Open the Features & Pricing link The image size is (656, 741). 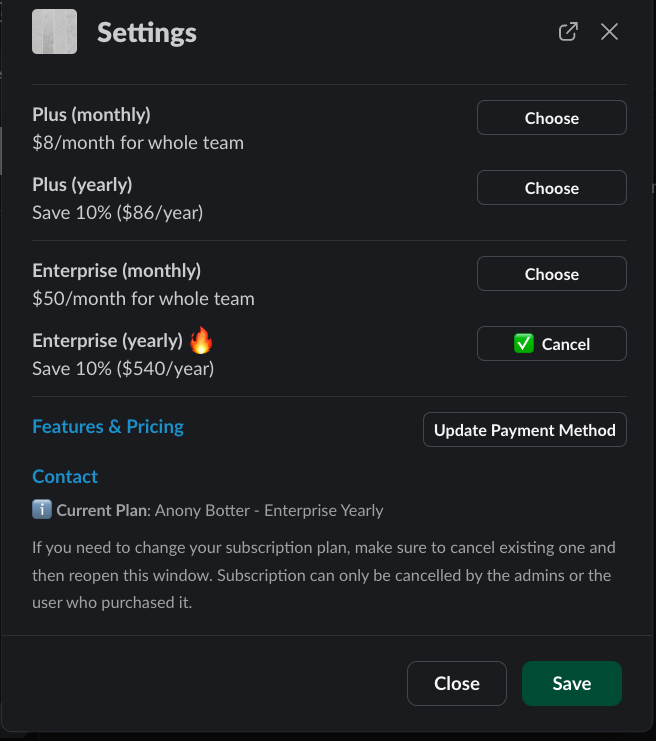[108, 427]
